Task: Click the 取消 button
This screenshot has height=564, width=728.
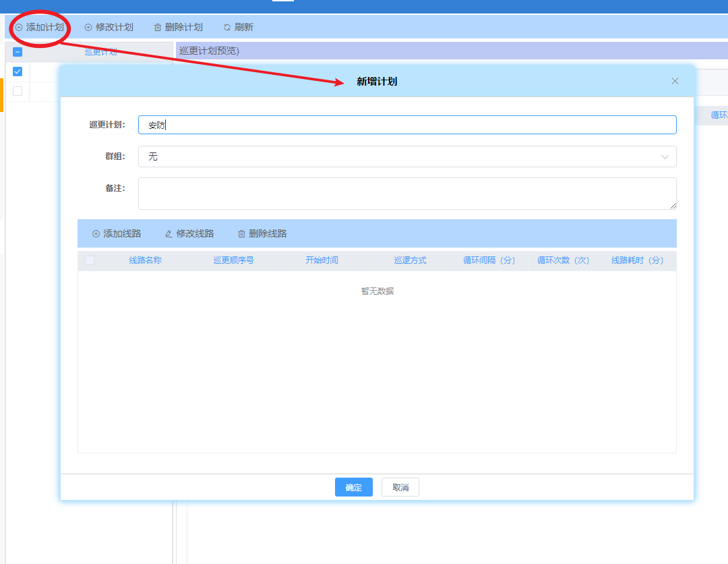Action: coord(400,487)
